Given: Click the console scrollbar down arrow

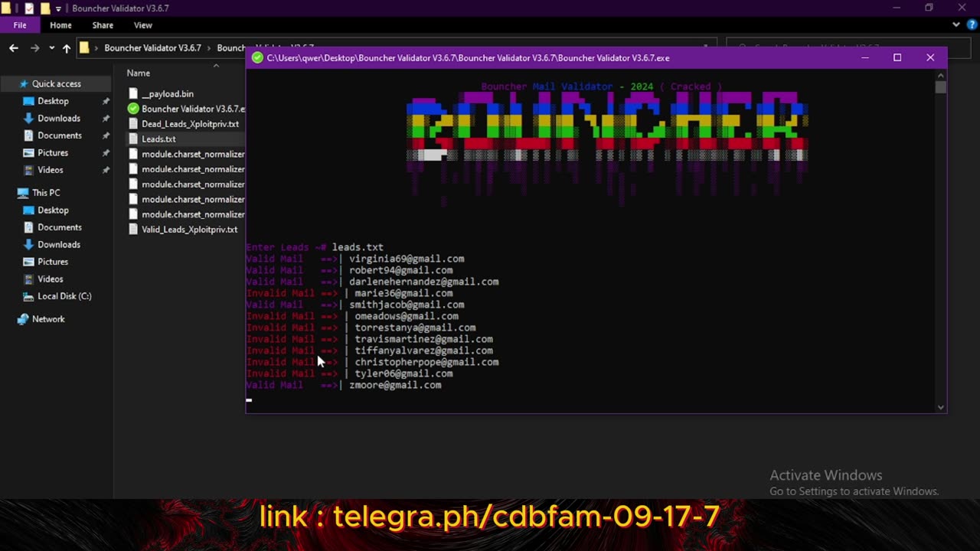Looking at the screenshot, I should pos(940,407).
